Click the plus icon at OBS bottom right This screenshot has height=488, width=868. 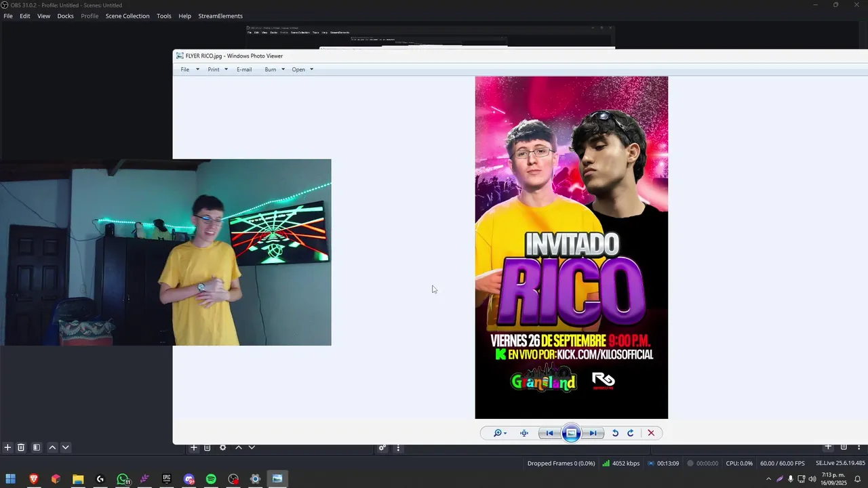coord(828,447)
